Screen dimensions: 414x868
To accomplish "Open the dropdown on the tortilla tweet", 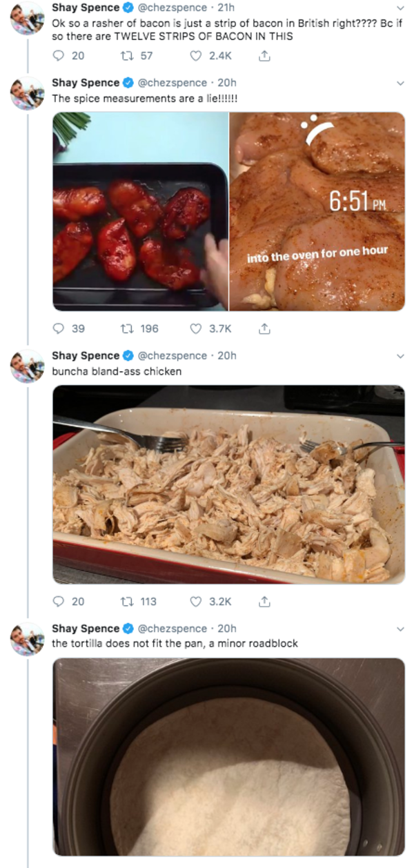I will click(x=401, y=629).
